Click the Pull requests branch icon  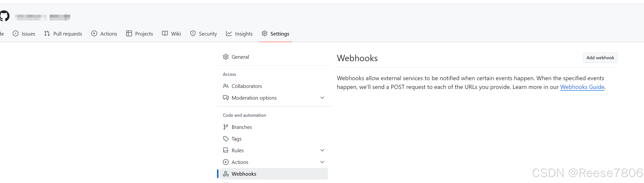coord(47,33)
